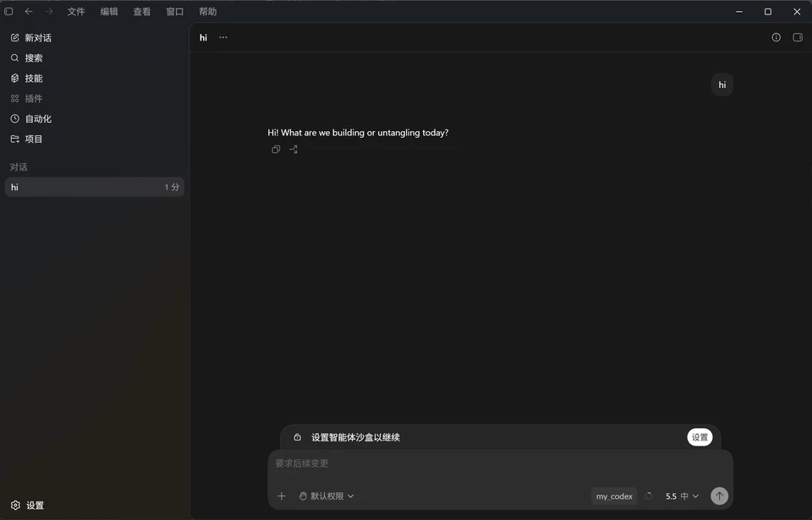Open the 文件 menu
The image size is (812, 520).
pos(76,11)
